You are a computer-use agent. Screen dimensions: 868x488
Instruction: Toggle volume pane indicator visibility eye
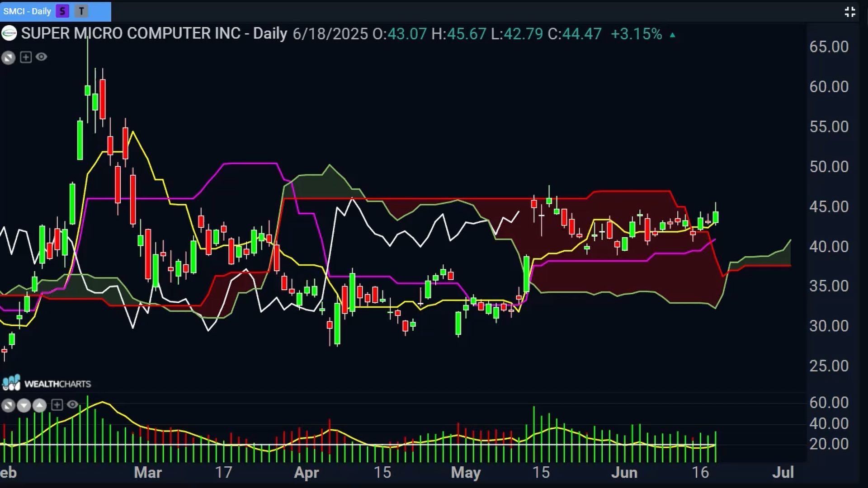coord(72,405)
